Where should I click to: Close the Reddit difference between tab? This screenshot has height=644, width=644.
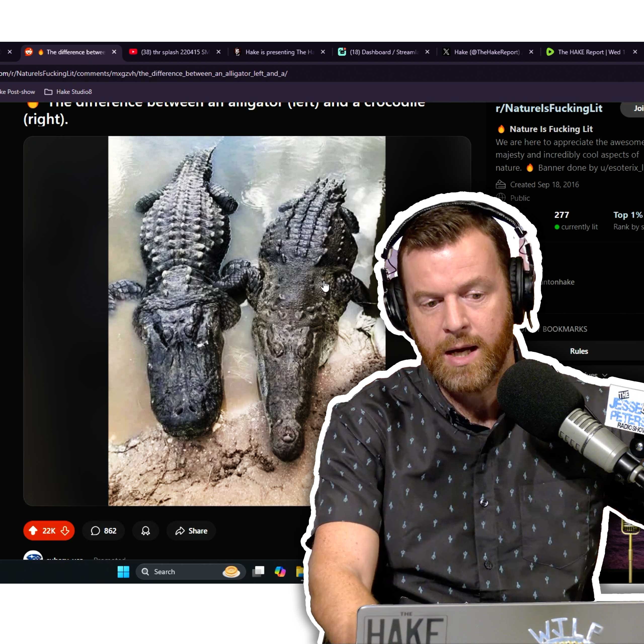click(x=114, y=52)
